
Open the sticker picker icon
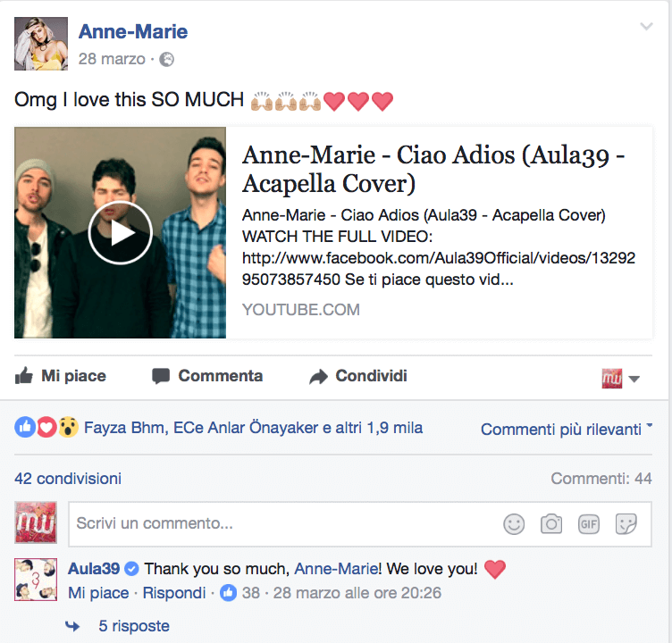click(x=626, y=524)
